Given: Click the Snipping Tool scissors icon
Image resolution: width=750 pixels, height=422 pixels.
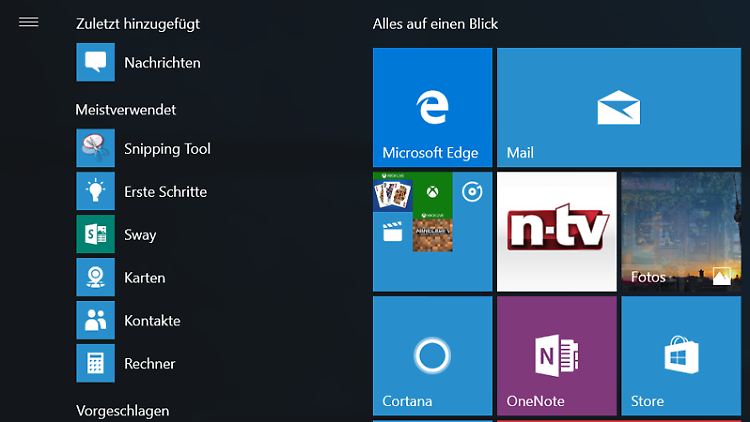Looking at the screenshot, I should [x=96, y=148].
